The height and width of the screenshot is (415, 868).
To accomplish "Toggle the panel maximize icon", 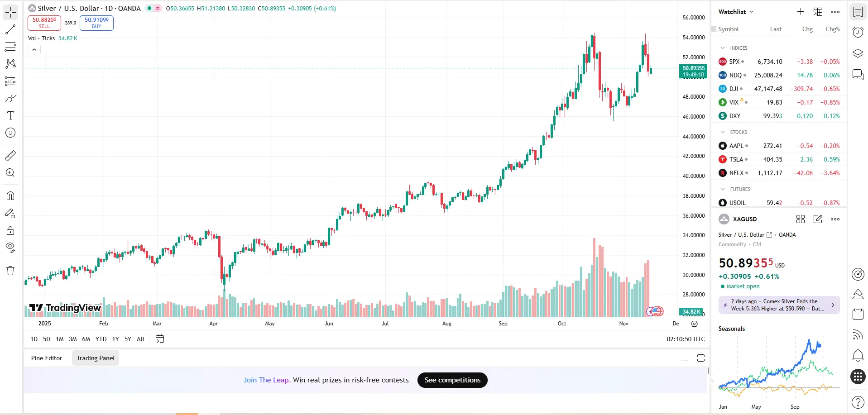I will point(701,358).
